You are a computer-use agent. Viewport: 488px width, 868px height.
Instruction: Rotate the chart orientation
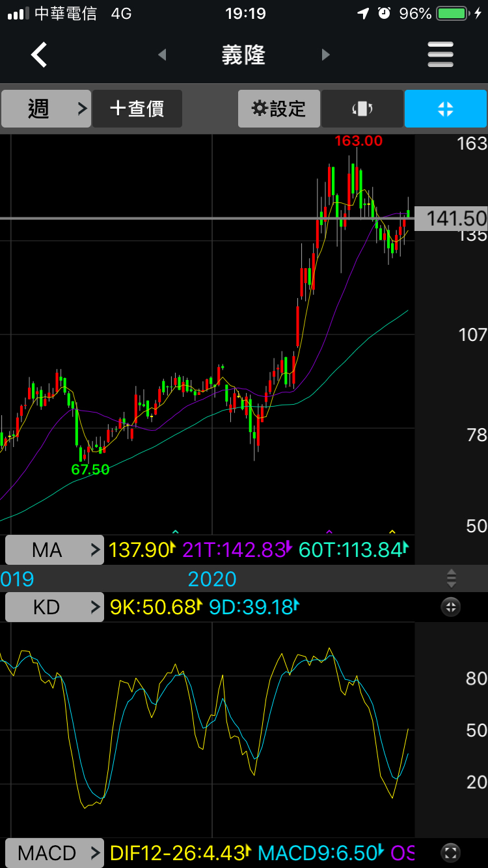click(x=362, y=109)
